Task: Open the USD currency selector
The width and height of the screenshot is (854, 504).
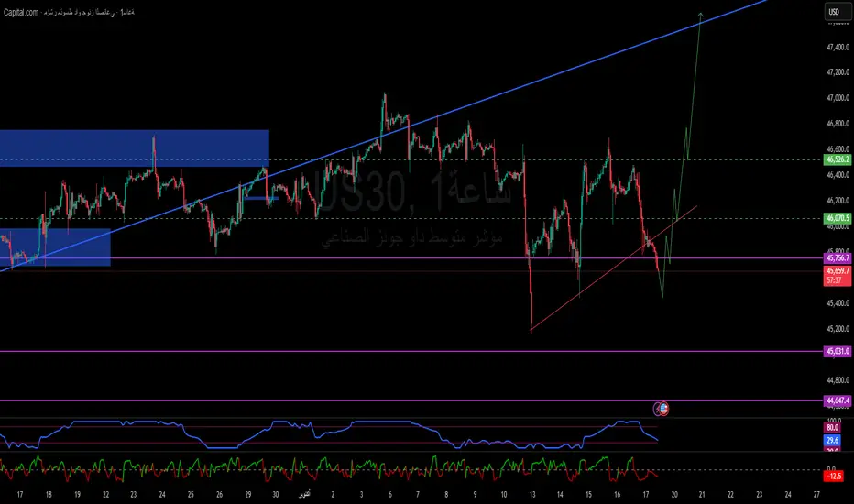Action: click(x=838, y=11)
